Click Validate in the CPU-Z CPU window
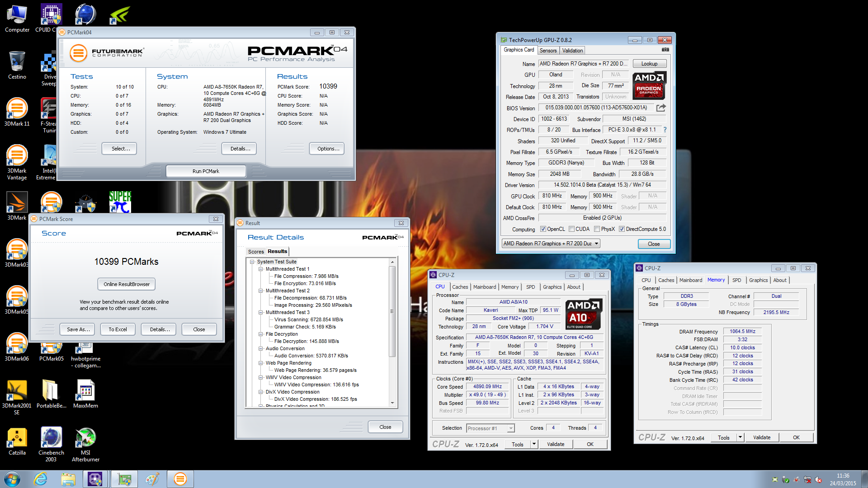Image resolution: width=868 pixels, height=488 pixels. [556, 444]
